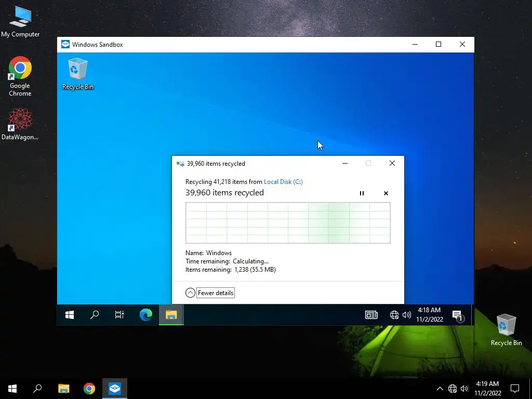This screenshot has width=532, height=399.
Task: Click "Items remaining: 1,238 (55.5 MB)" text
Action: [231, 270]
